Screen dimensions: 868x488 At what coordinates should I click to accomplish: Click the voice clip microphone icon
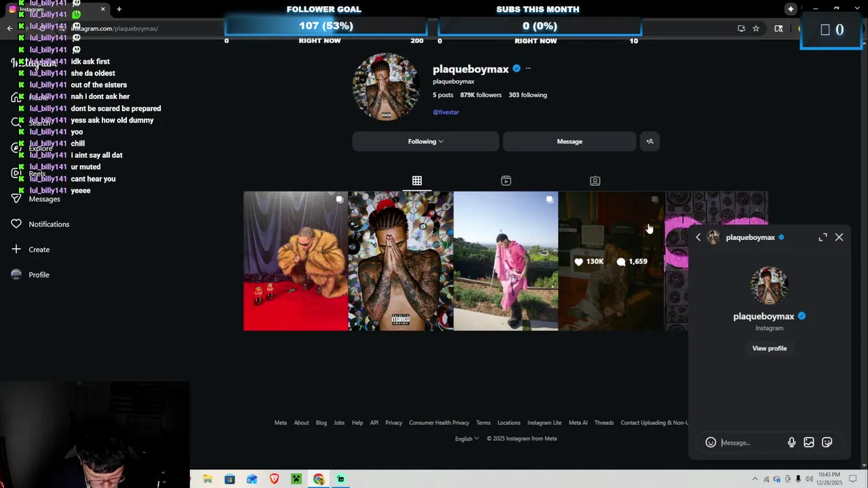(791, 443)
